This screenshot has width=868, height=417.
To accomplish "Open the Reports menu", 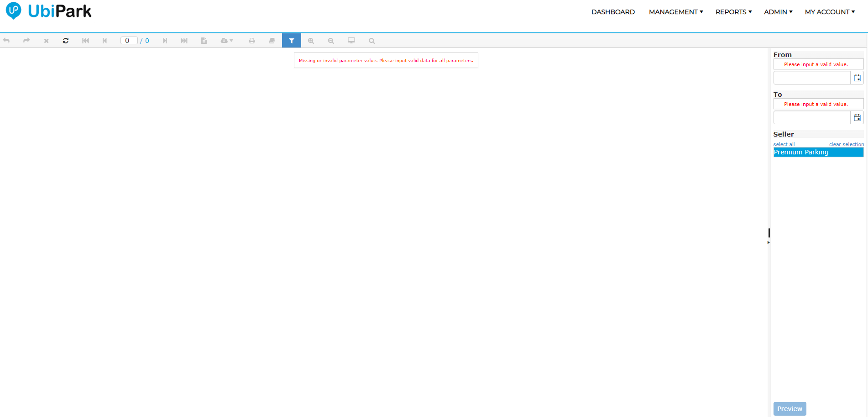I will tap(733, 12).
